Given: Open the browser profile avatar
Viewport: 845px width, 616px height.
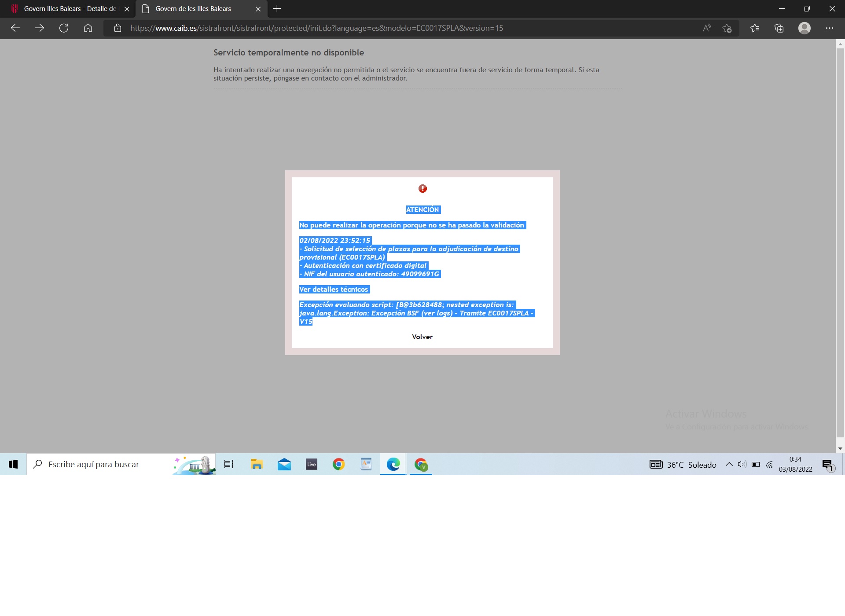Looking at the screenshot, I should coord(804,28).
